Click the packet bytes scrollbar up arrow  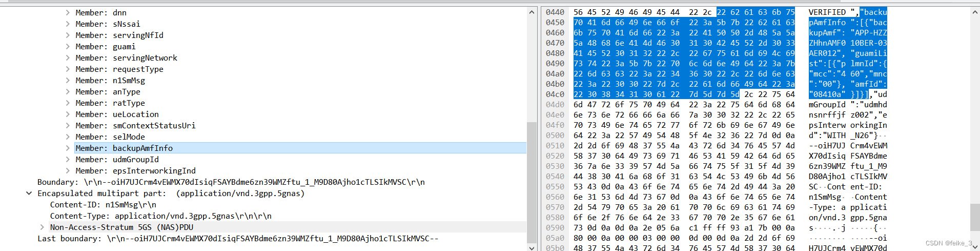click(975, 11)
